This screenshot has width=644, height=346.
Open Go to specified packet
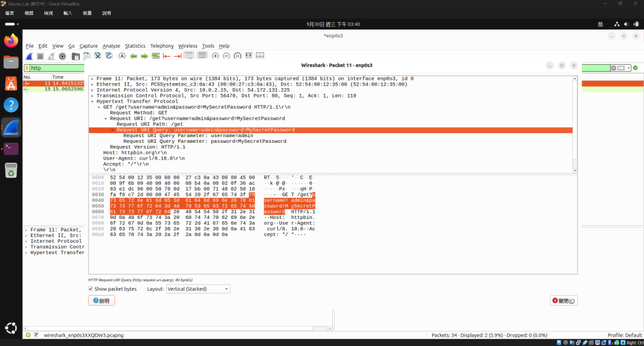156,56
